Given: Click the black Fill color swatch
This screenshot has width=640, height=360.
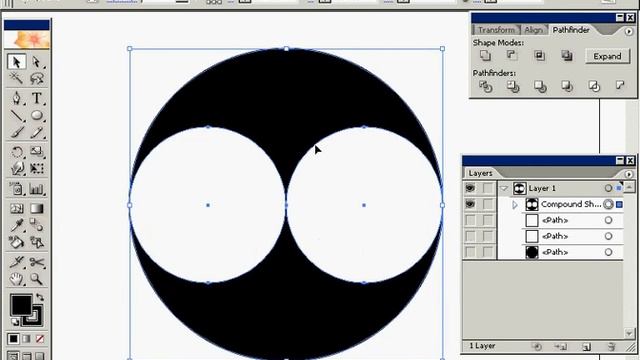Looking at the screenshot, I should 20,304.
